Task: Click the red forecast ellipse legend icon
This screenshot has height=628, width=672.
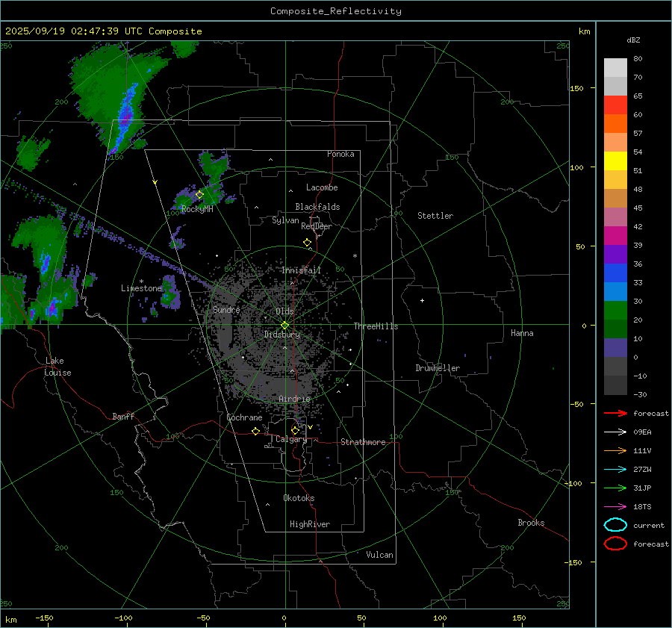Action: [x=615, y=544]
